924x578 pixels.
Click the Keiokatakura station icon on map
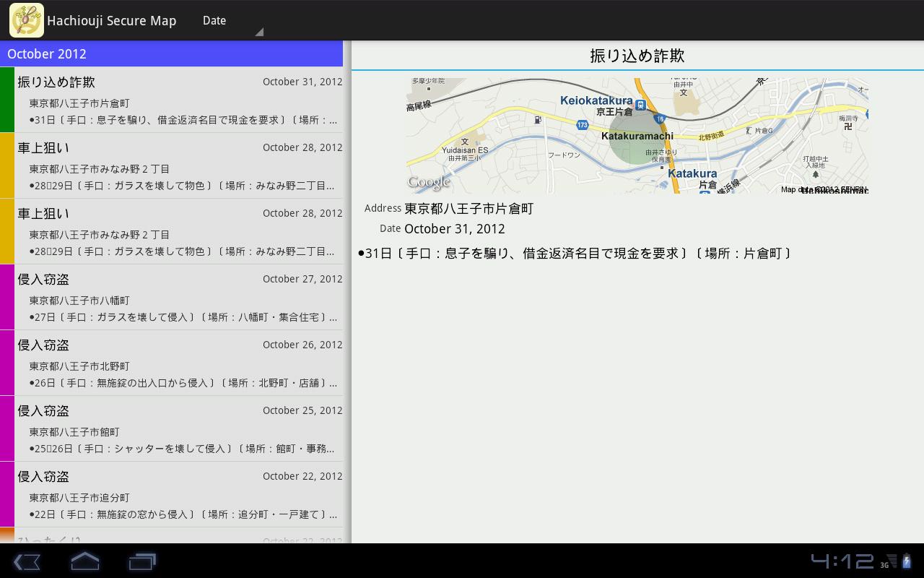click(640, 105)
